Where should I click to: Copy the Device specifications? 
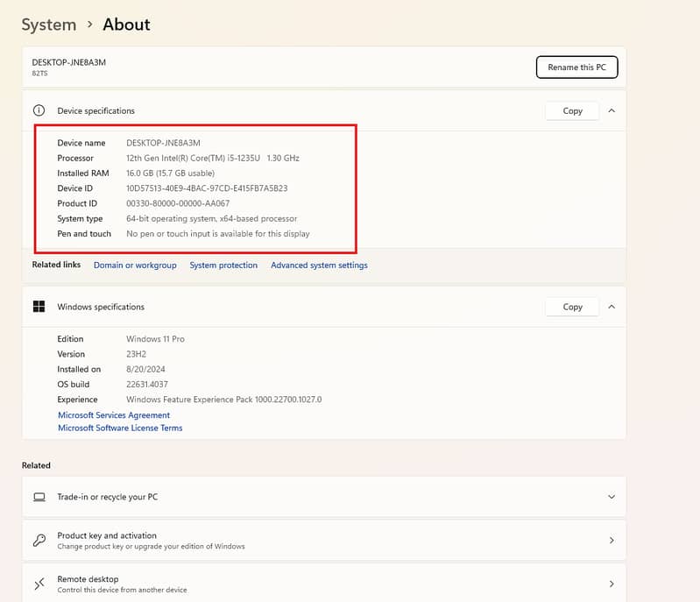tap(572, 111)
